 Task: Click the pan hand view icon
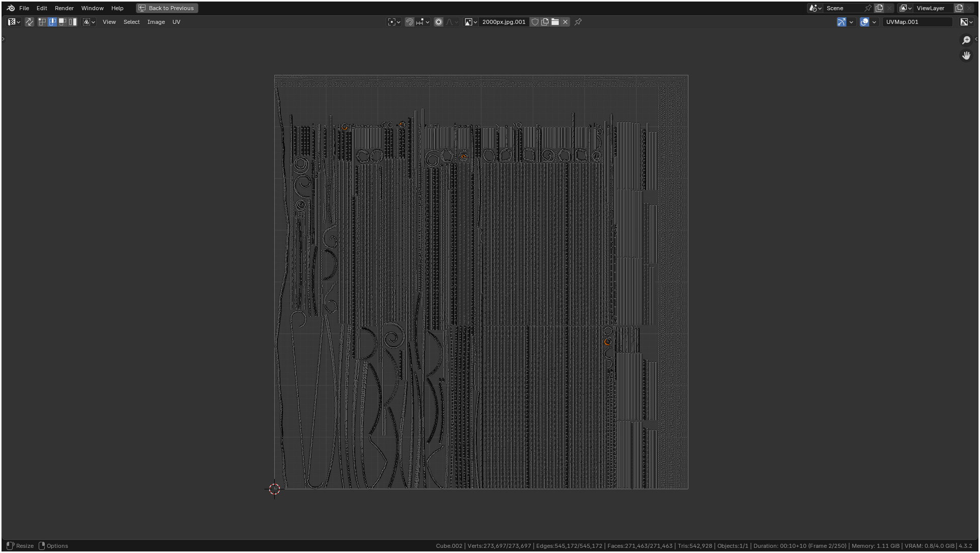coord(966,56)
